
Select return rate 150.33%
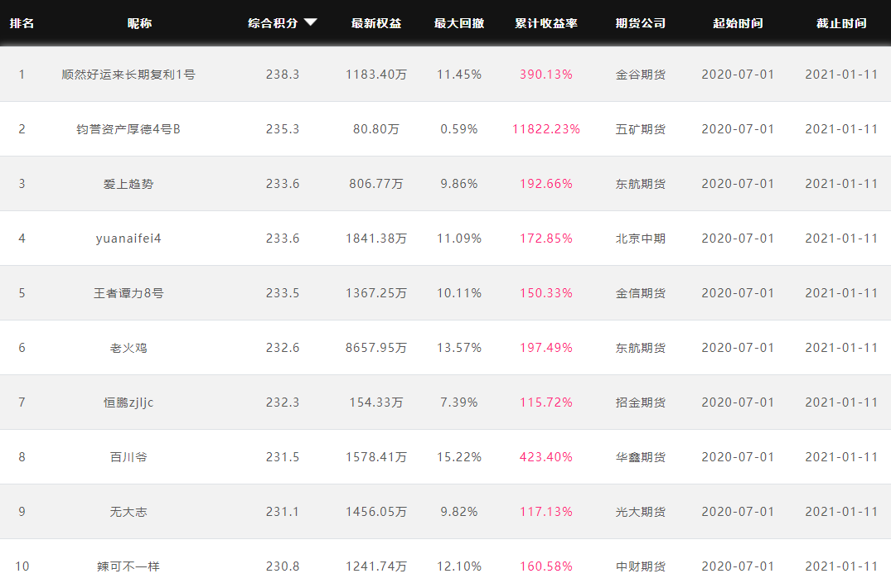coord(546,293)
